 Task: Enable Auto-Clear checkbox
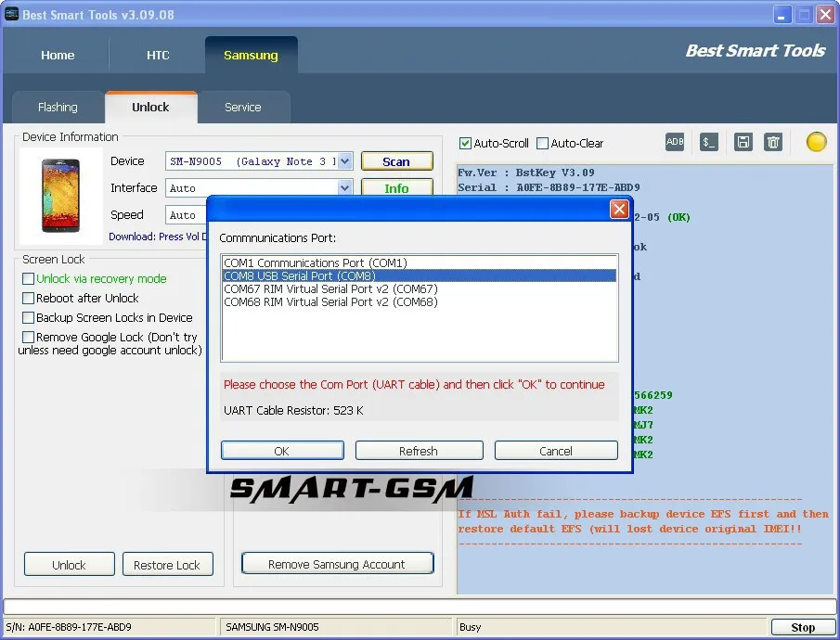[542, 144]
